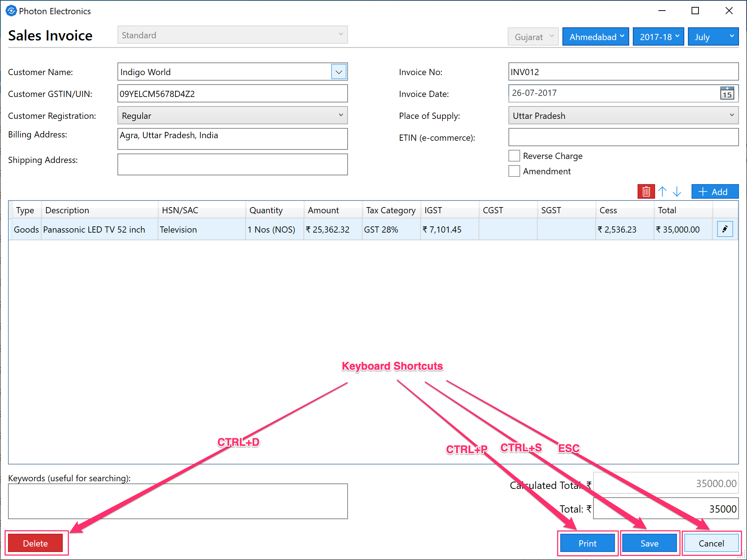Select the Panassonic LED TV row
Image resolution: width=747 pixels, height=560 pixels.
94,230
